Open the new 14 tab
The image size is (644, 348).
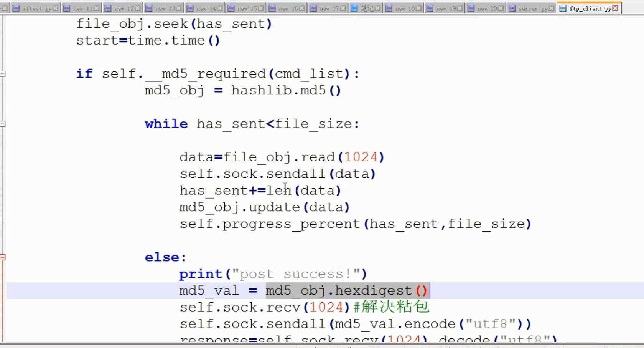205,8
